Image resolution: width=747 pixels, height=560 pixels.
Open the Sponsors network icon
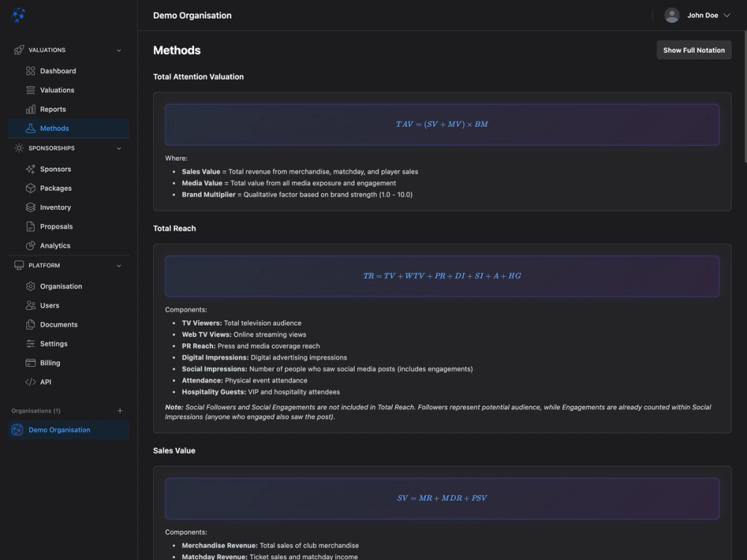coord(29,169)
